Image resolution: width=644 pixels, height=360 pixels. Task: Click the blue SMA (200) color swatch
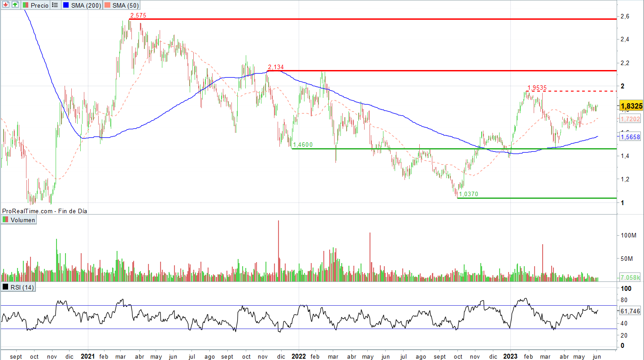click(66, 5)
